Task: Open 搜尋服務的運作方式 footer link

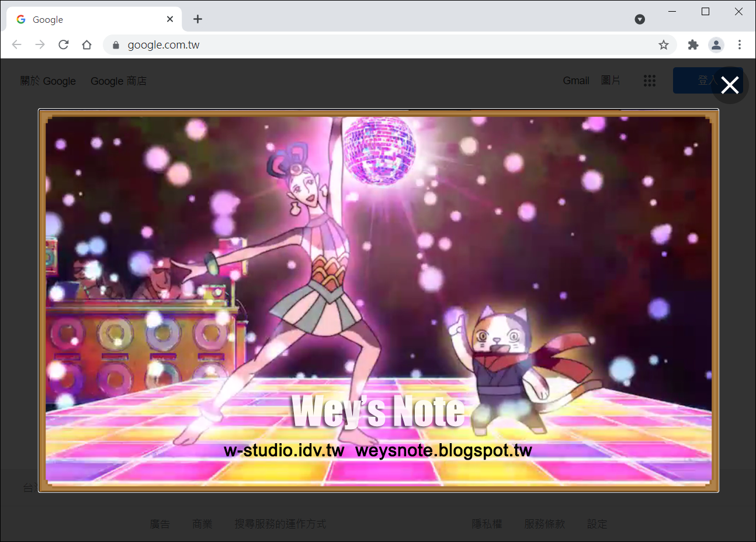Action: [x=280, y=524]
